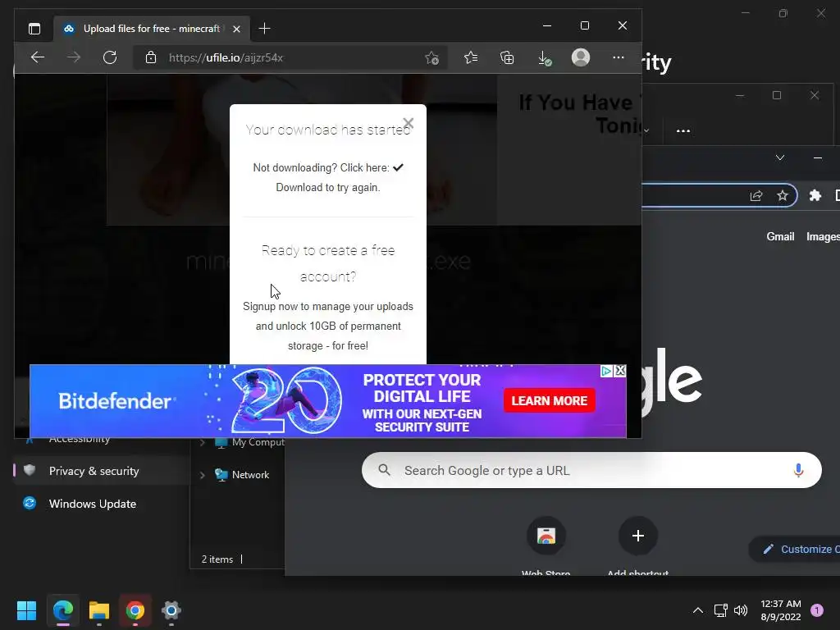Open network tray icon
This screenshot has width=840, height=630.
720,610
